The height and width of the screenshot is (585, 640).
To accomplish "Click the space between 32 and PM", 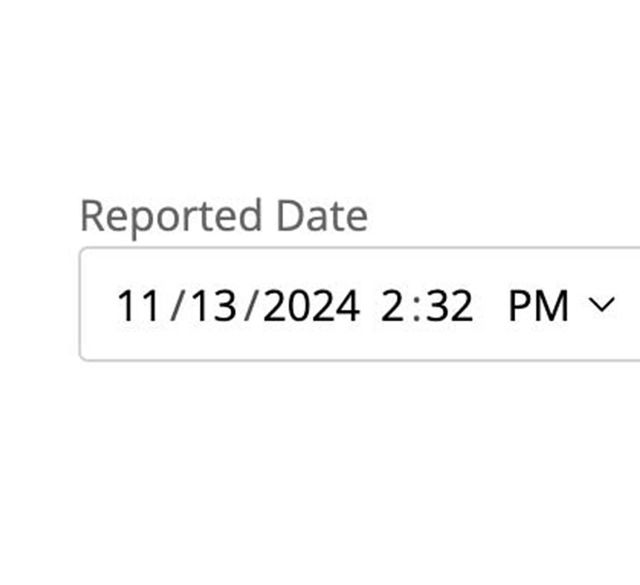I will pos(491,305).
